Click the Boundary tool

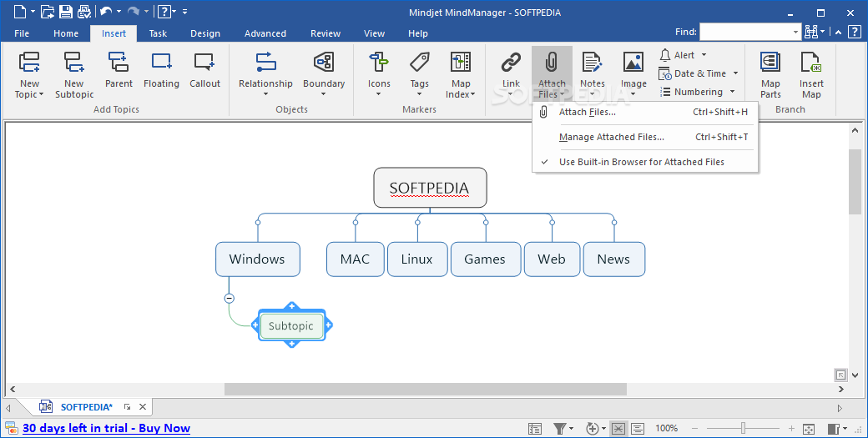pyautogui.click(x=324, y=73)
